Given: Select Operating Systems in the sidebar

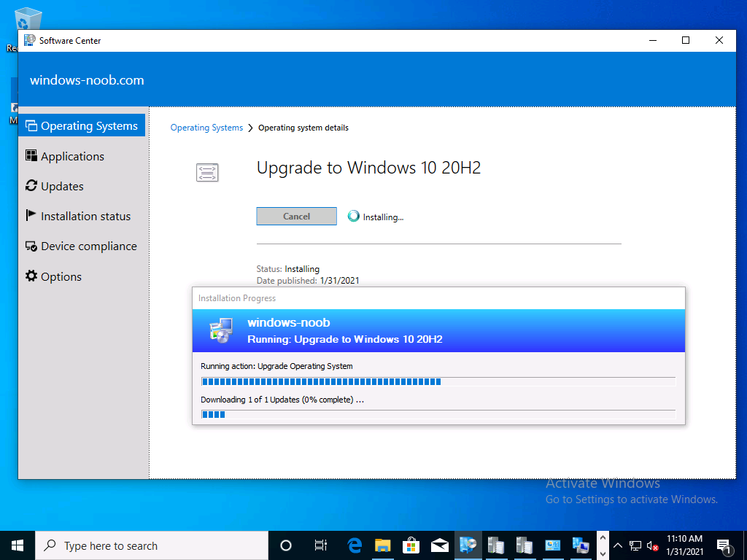Looking at the screenshot, I should 82,125.
